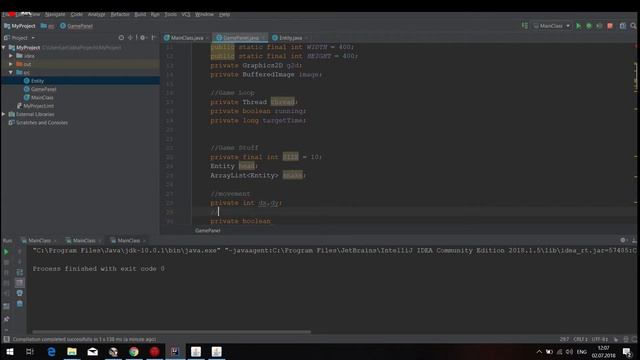
Task: Open the Code menu
Action: tap(76, 14)
